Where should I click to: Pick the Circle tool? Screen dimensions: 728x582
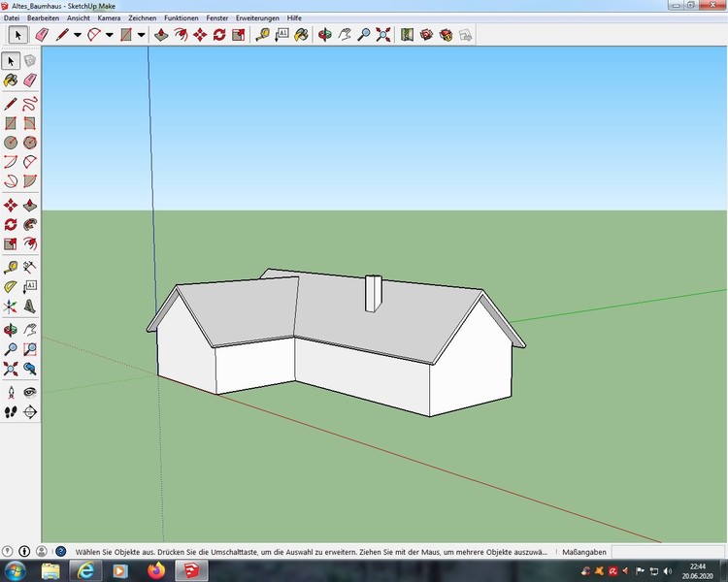[11, 143]
